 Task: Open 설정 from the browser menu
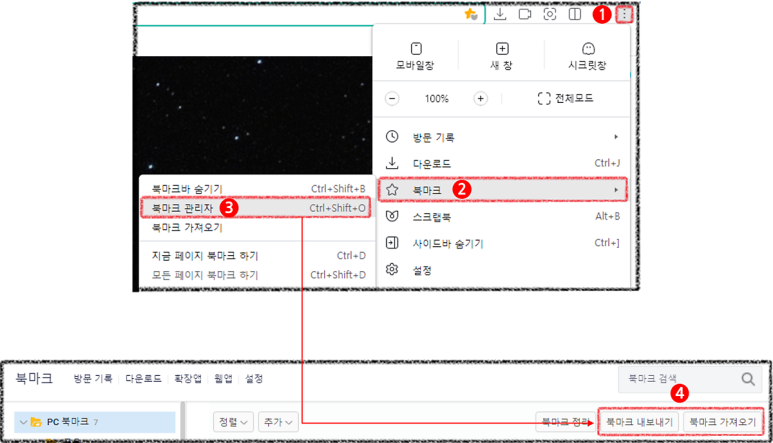502,270
